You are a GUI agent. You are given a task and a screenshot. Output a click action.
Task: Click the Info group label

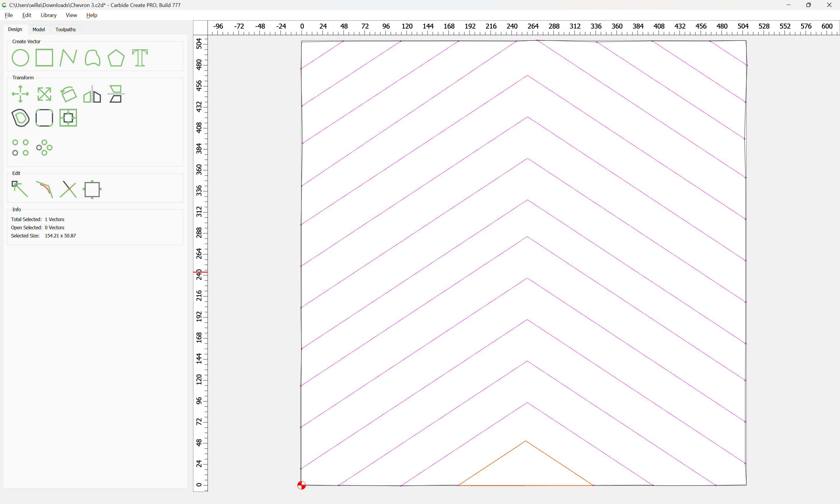[x=17, y=209]
